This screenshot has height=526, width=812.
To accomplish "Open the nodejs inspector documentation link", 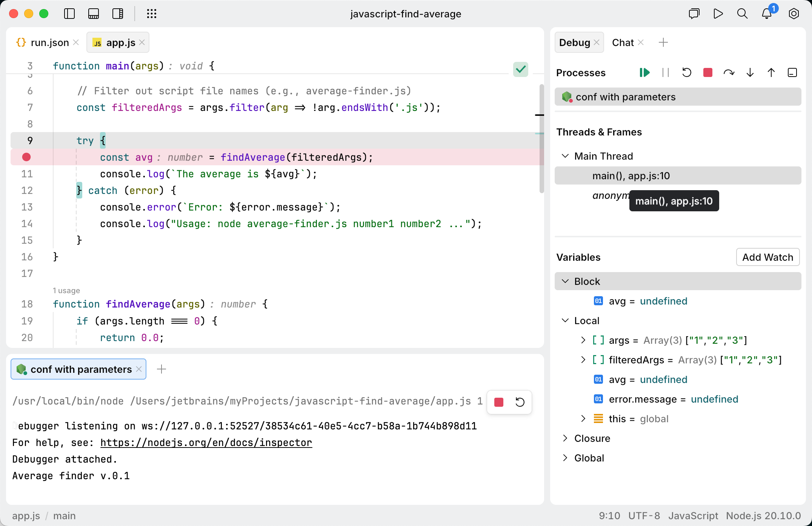I will [206, 442].
